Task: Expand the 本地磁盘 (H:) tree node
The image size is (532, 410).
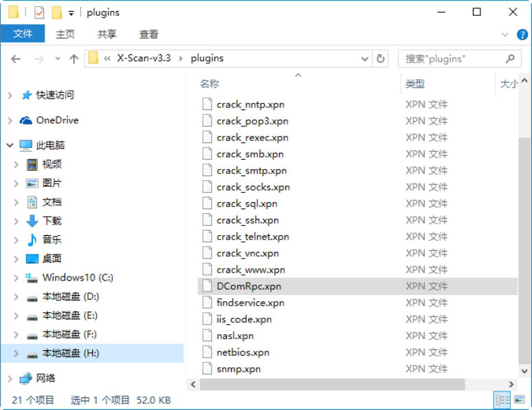Action: [16, 354]
